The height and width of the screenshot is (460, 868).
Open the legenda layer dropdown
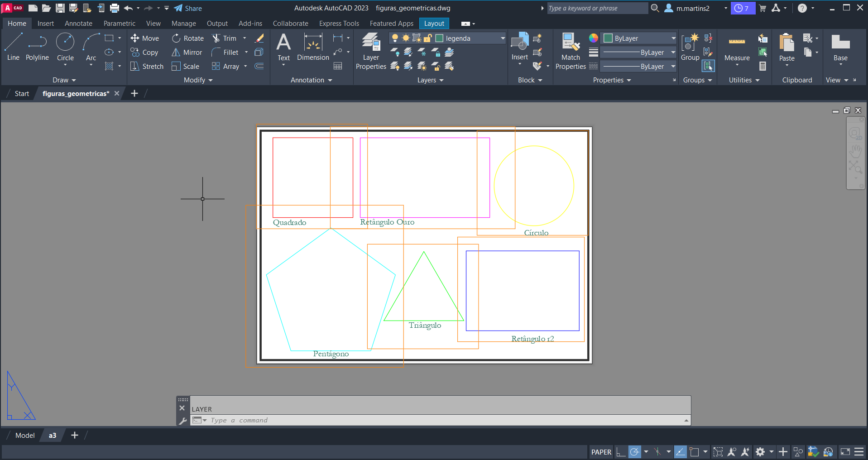pos(503,38)
